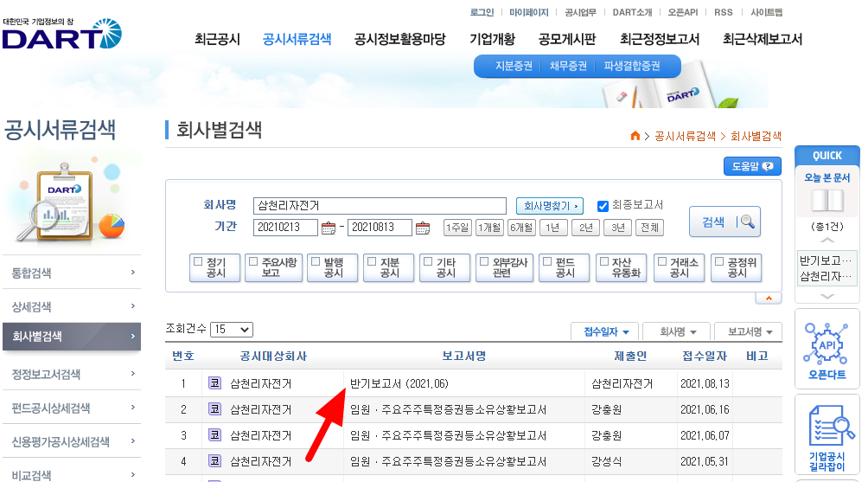Screen dimensions: 868x482
Task: Check the 주요사항보고 filter
Action: pos(253,261)
